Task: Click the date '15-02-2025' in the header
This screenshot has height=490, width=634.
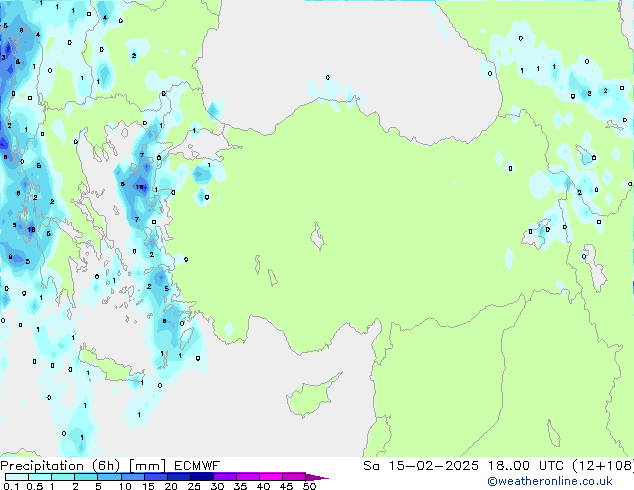Action: pos(433,466)
